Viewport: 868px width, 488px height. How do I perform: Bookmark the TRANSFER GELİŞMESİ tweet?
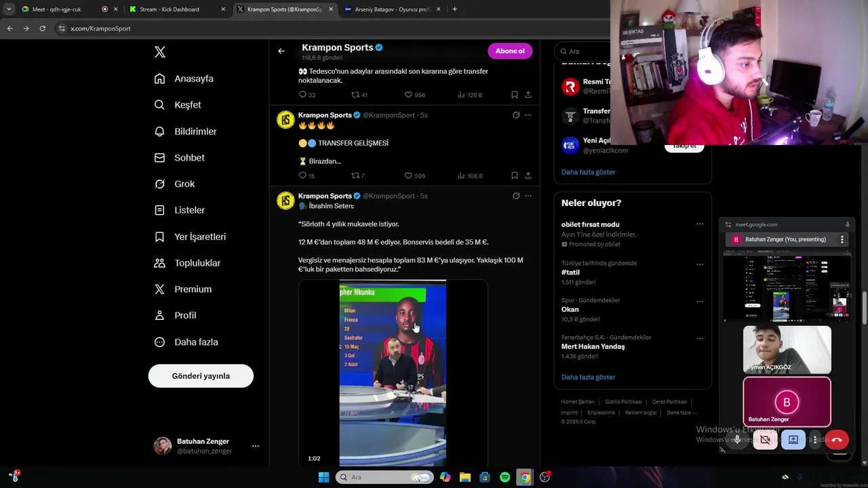[x=515, y=176]
